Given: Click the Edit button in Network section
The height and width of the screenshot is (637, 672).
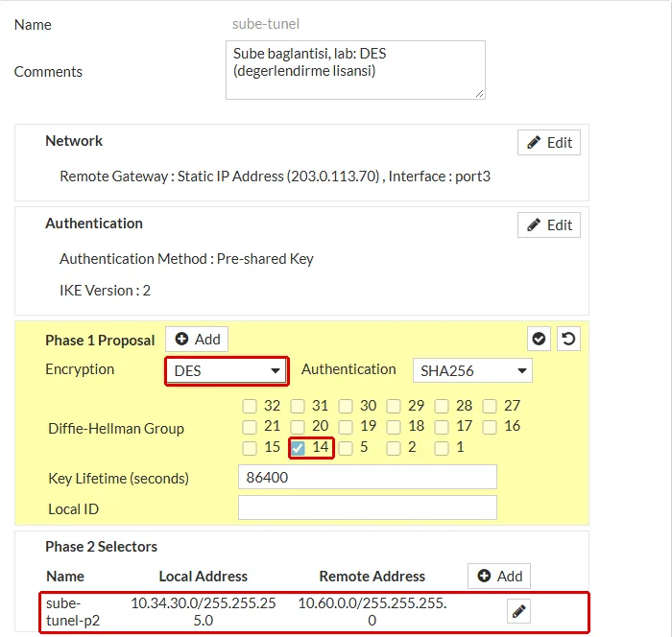Looking at the screenshot, I should pos(549,143).
